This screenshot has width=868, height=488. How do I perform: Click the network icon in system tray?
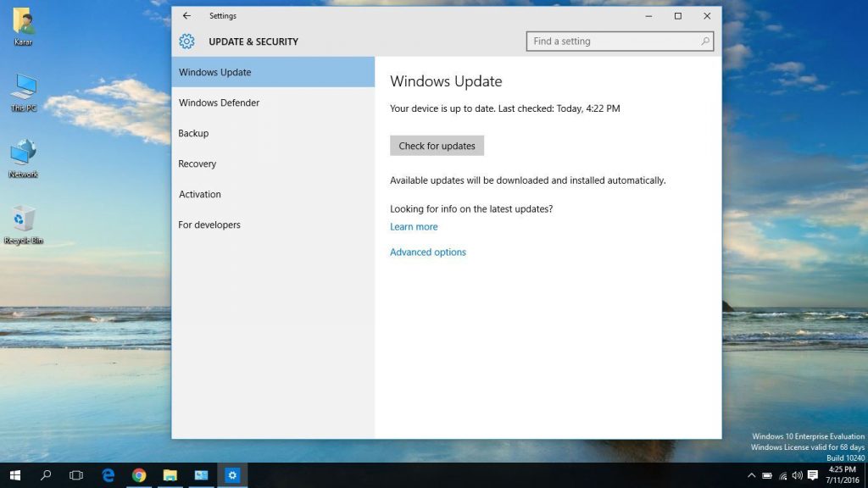click(x=782, y=475)
